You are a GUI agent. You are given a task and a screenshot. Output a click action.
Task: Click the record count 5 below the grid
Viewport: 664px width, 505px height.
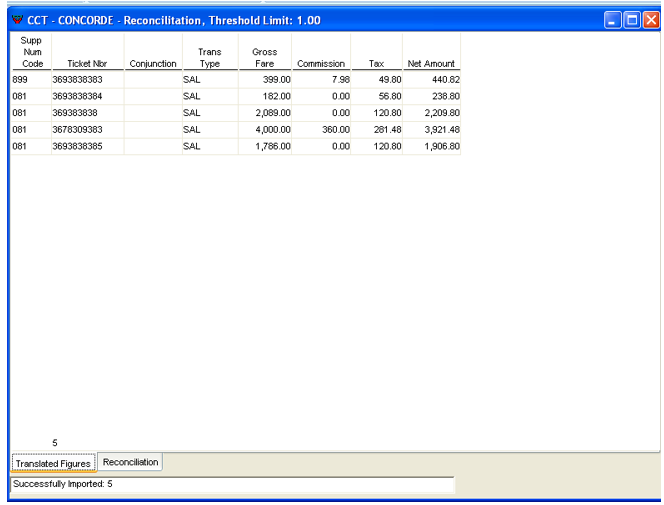pos(55,443)
